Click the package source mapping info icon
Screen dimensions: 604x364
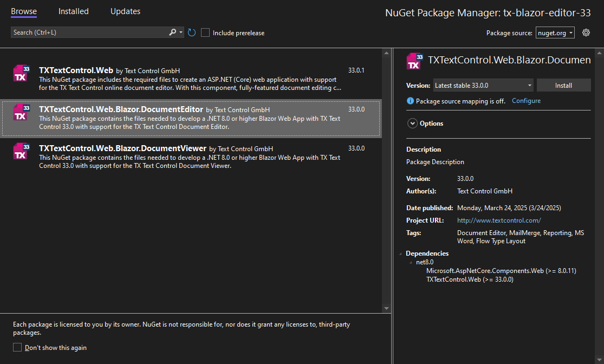pos(410,101)
